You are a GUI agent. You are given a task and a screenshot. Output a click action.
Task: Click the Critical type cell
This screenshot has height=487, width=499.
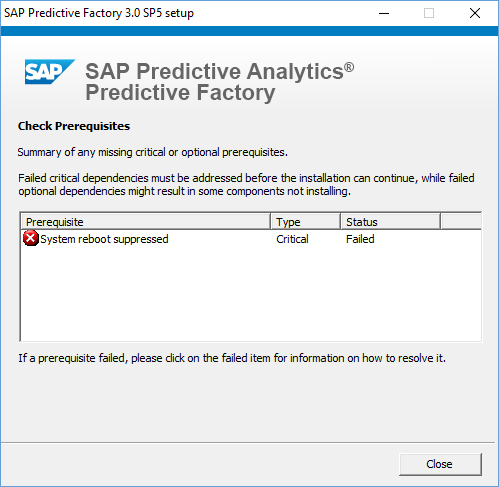(x=292, y=239)
